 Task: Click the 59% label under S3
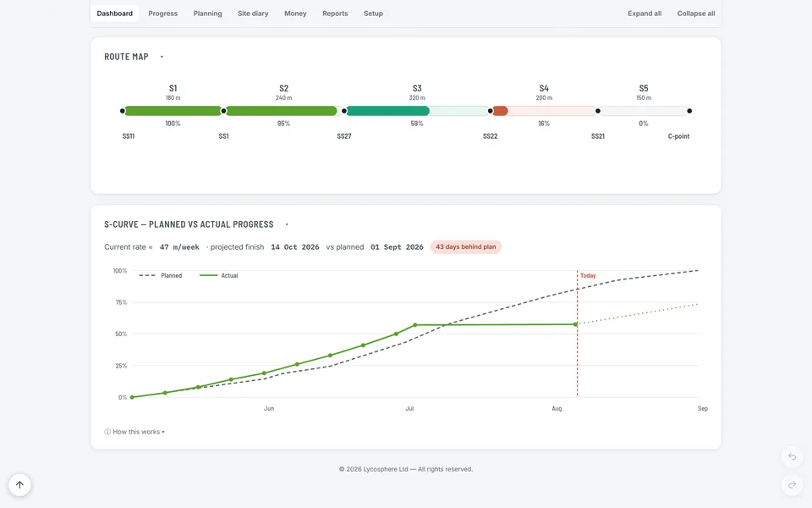[417, 124]
